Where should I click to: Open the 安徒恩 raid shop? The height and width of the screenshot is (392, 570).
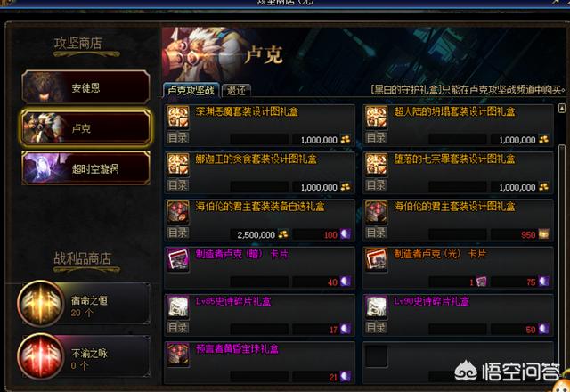pyautogui.click(x=85, y=87)
